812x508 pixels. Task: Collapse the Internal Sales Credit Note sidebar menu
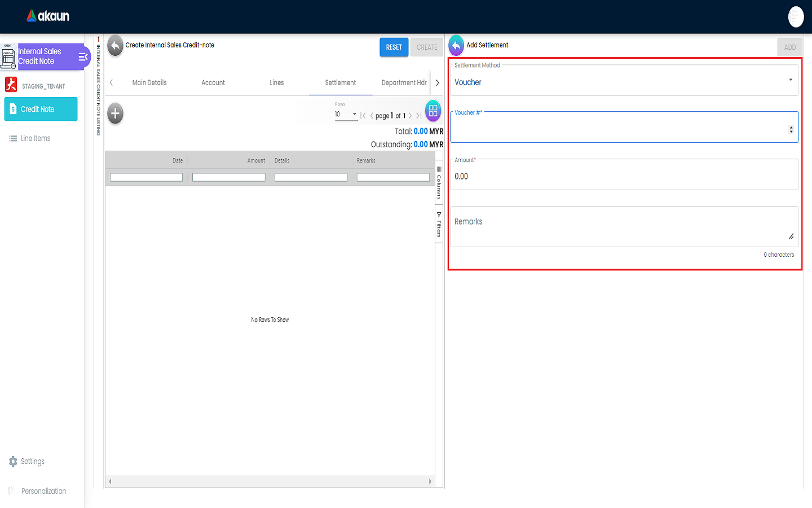83,56
